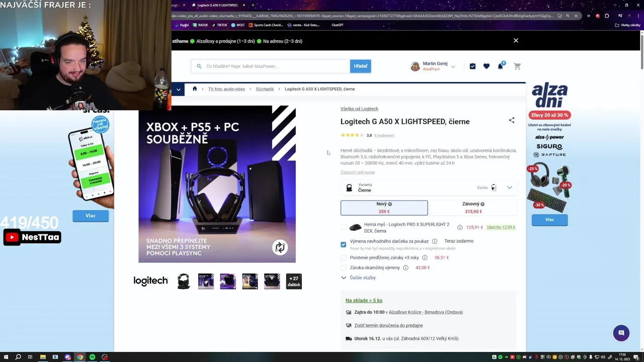Screen dimensions: 644x362
Task: Open the TIKTOK bookmark
Action: pyautogui.click(x=219, y=25)
